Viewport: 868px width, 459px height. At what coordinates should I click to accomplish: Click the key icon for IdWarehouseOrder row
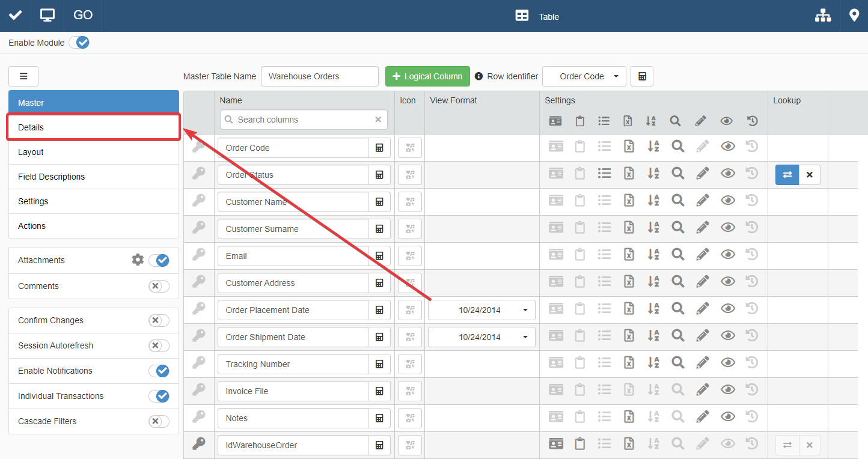click(x=198, y=445)
